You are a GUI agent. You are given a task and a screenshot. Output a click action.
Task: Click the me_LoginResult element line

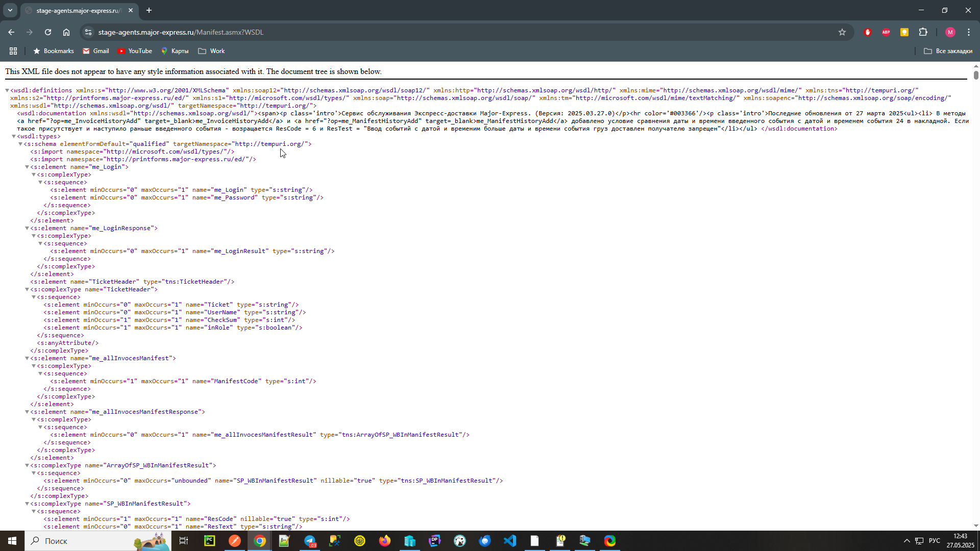[192, 251]
